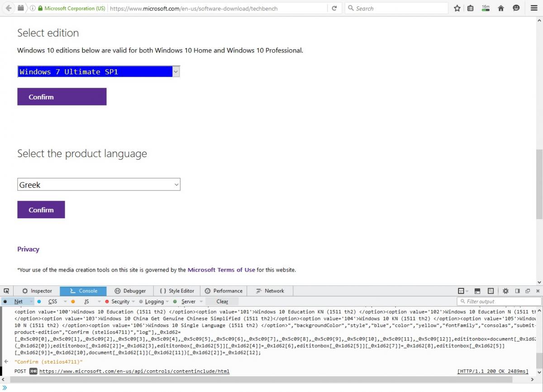Open the Greek product language dropdown
This screenshot has height=392, width=543.
tap(99, 185)
